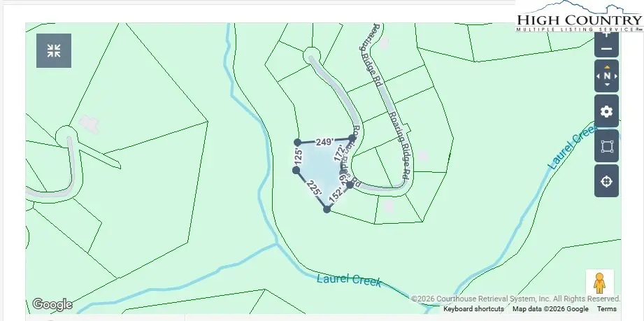The height and width of the screenshot is (321, 644).
Task: Exit fullscreen map view
Action: 54,50
